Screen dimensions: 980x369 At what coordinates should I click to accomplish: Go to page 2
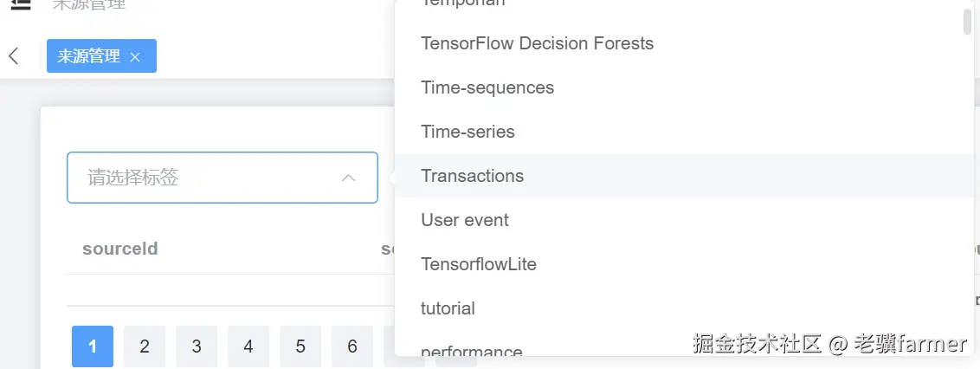[145, 346]
